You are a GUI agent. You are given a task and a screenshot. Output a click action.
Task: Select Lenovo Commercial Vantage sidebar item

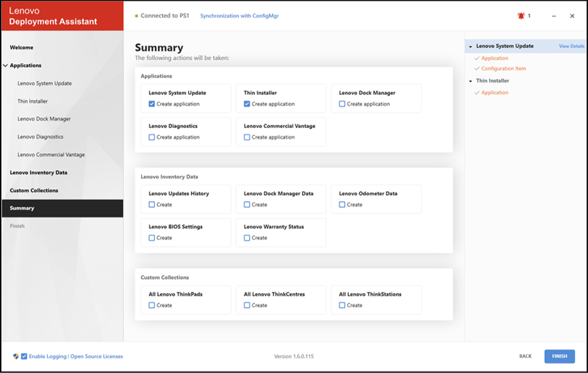pos(51,154)
